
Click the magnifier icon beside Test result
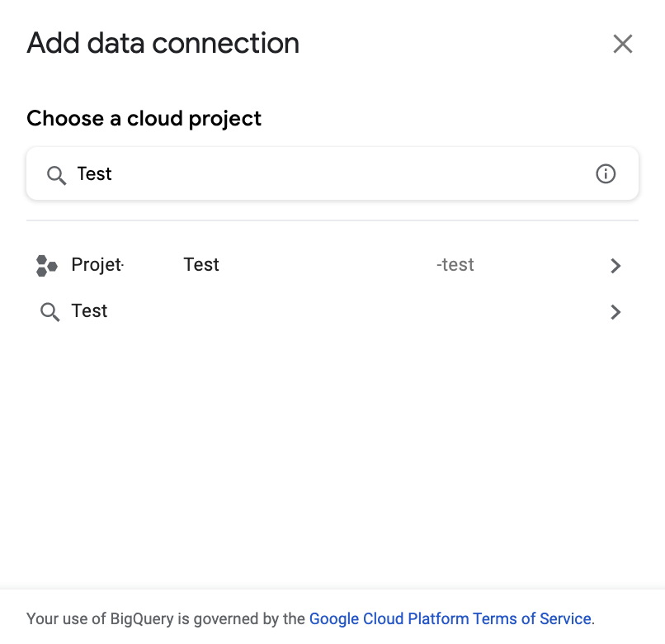coord(50,312)
